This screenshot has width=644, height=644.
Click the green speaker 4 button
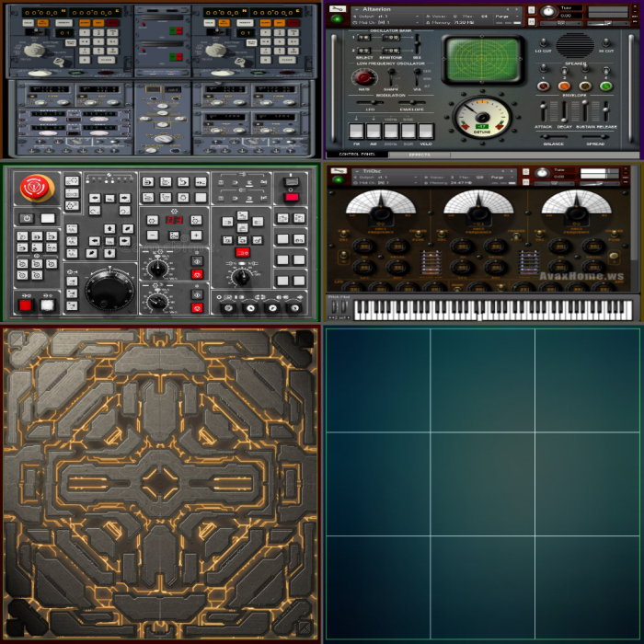tap(606, 86)
